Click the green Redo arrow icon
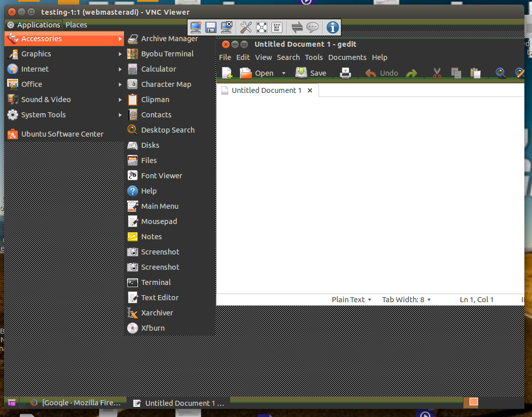 coord(412,73)
